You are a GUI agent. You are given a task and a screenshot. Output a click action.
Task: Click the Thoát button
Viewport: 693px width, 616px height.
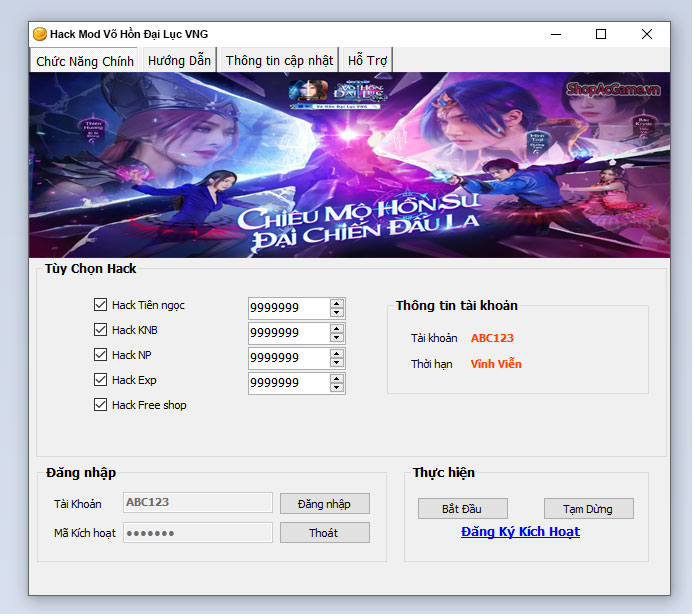pos(325,533)
